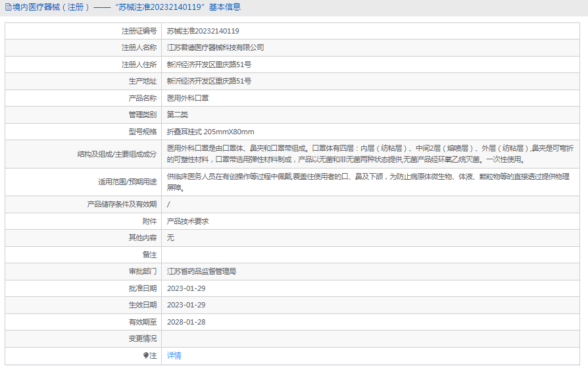The width and height of the screenshot is (588, 368).
Task: Click the 审批部门 label
Action: pyautogui.click(x=143, y=271)
